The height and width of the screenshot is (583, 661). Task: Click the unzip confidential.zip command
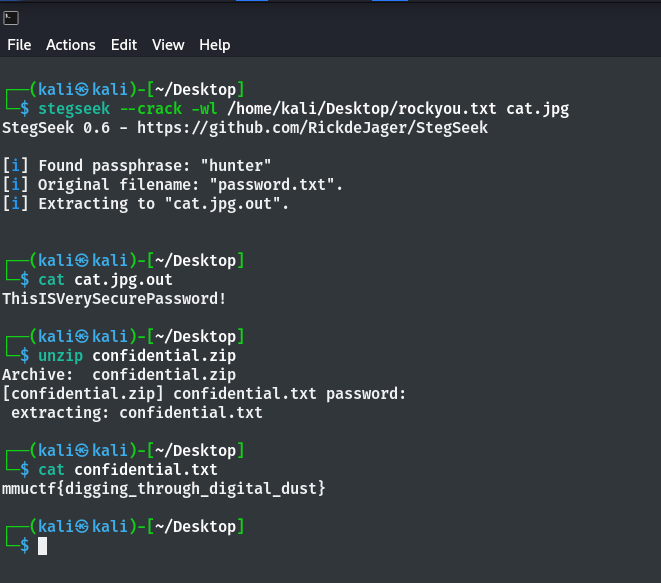137,356
